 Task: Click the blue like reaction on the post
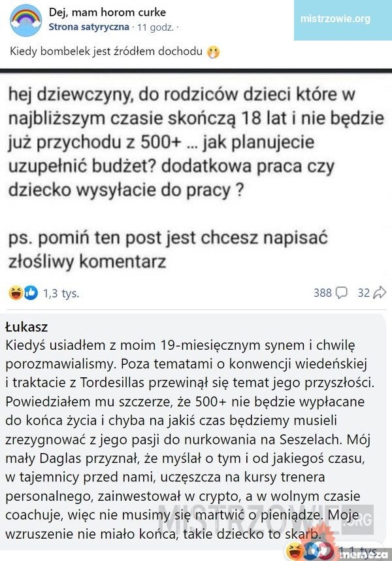pyautogui.click(x=30, y=293)
